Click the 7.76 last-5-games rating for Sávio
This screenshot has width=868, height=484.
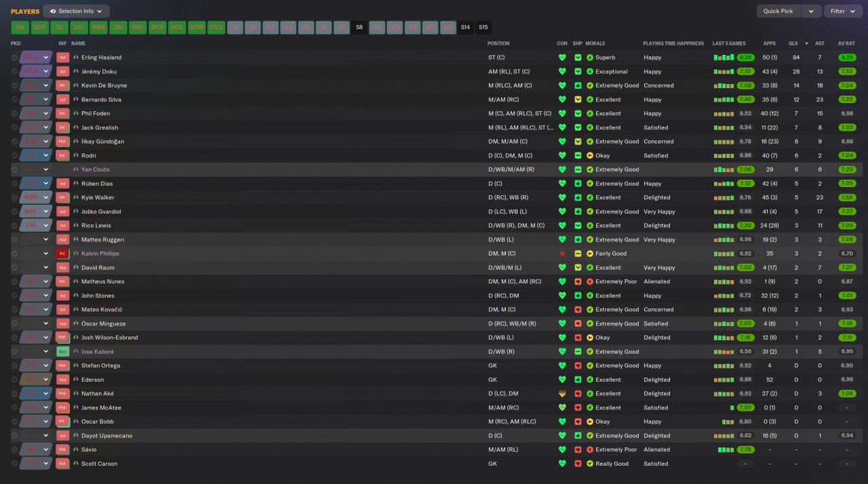point(745,449)
